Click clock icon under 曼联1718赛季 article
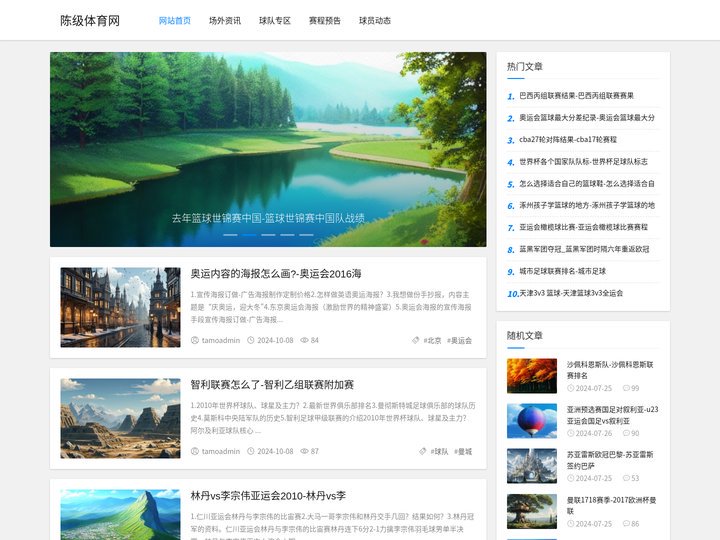The height and width of the screenshot is (540, 720). click(570, 523)
